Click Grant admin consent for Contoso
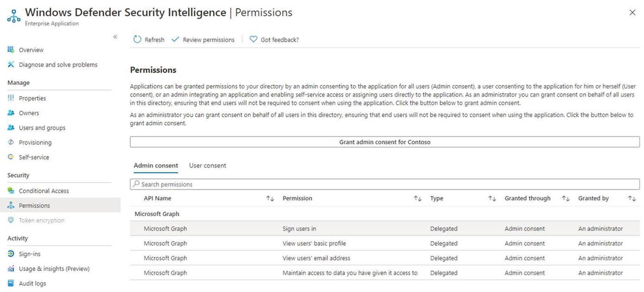 tap(384, 142)
